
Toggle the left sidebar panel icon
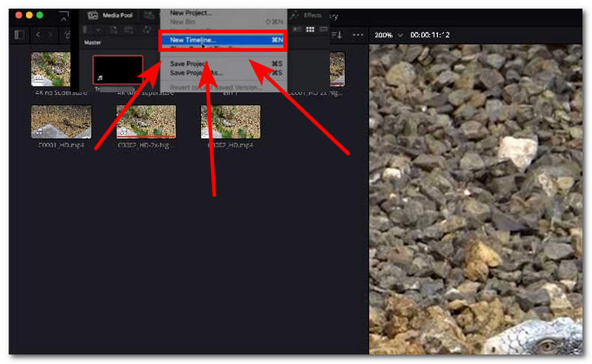(x=19, y=35)
